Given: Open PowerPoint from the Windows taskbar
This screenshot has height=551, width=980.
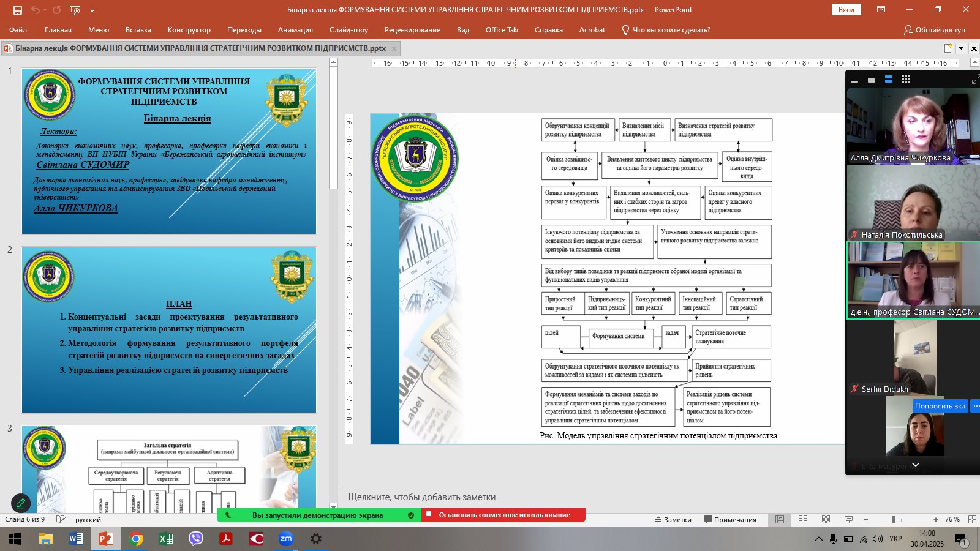Looking at the screenshot, I should [105, 539].
